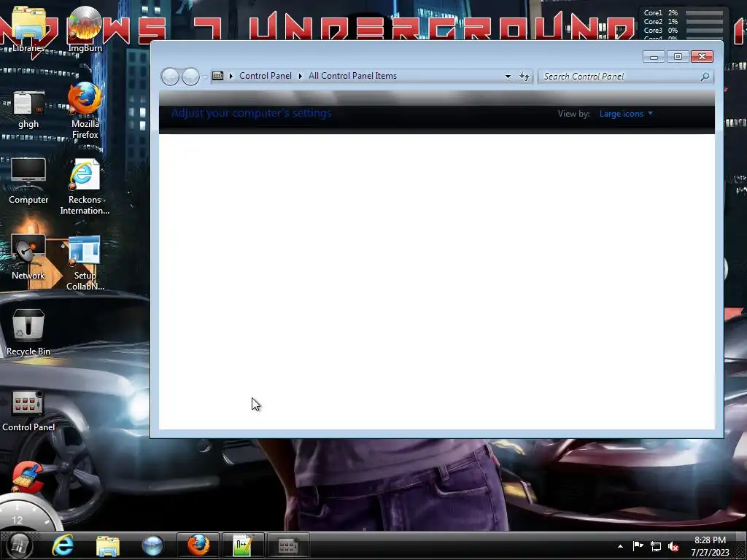Maximize the Control Panel window
Viewport: 747px width, 560px height.
[678, 57]
